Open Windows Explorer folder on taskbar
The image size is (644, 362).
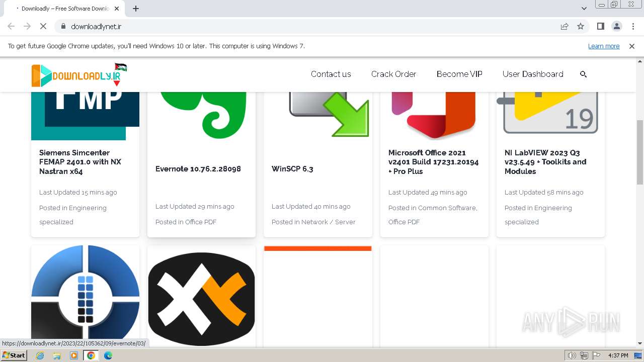57,355
